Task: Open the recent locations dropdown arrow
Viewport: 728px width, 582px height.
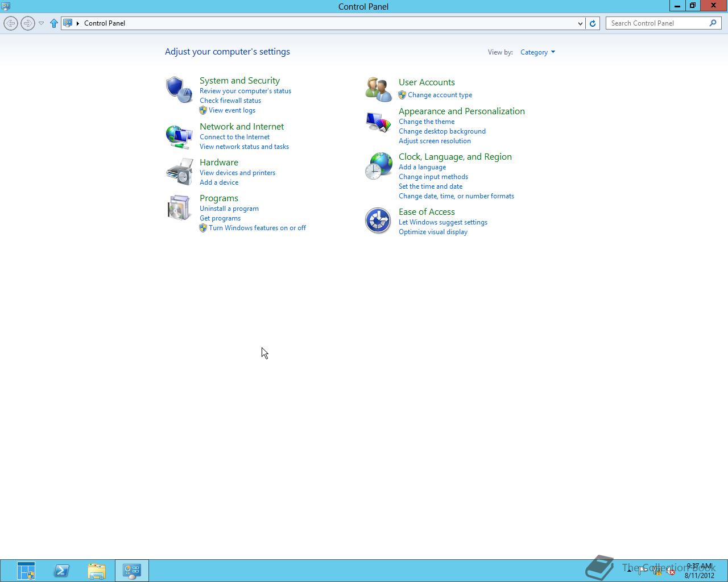Action: click(41, 23)
